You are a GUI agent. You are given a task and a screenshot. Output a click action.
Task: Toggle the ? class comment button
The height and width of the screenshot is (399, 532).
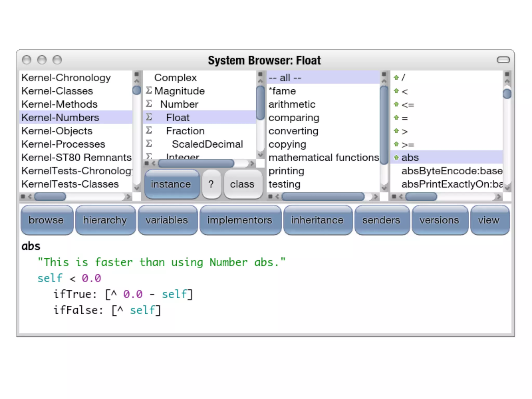(211, 184)
